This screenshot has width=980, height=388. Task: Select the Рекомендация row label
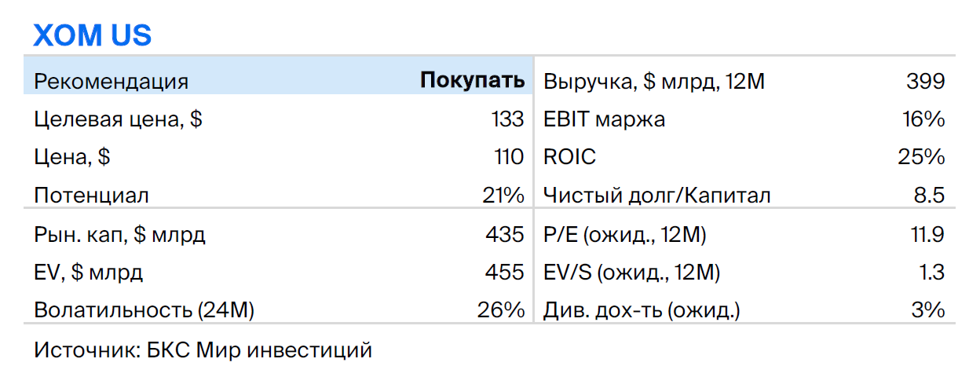point(112,82)
